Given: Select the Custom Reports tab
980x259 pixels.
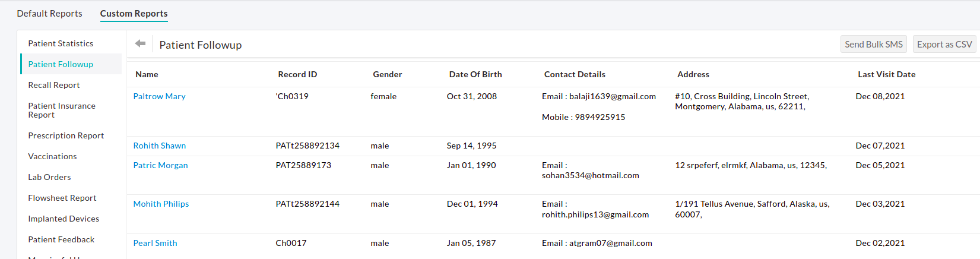Looking at the screenshot, I should coord(134,14).
